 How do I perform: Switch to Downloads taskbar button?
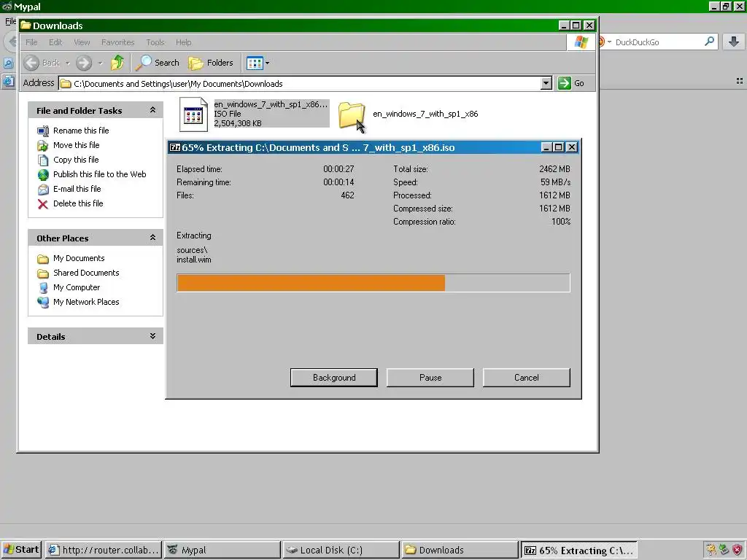(x=460, y=550)
